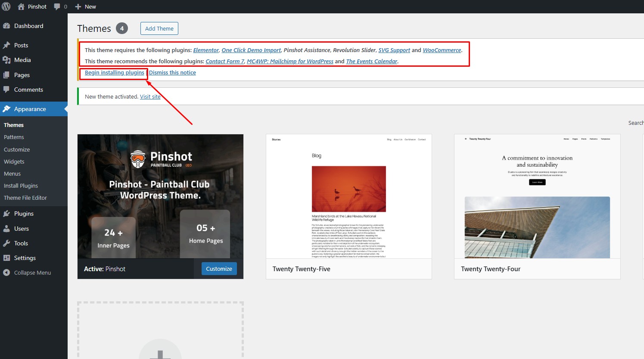Open One Click Demo Import link

coord(251,50)
